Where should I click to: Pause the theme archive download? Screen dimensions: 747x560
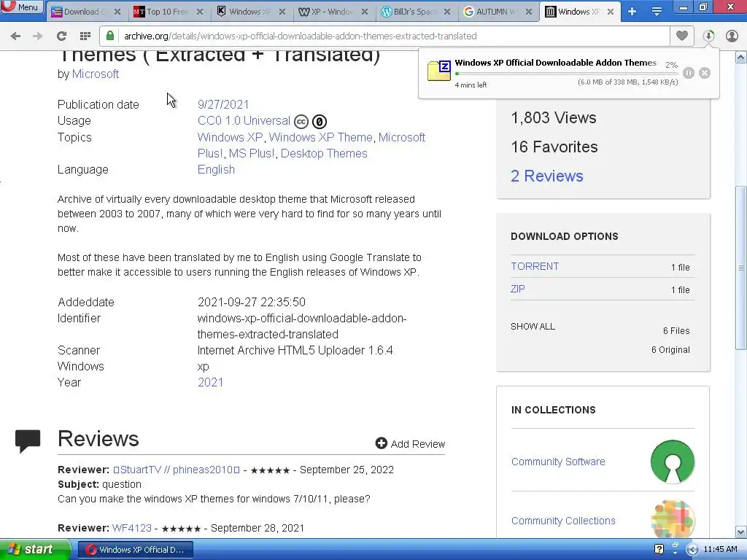point(689,73)
